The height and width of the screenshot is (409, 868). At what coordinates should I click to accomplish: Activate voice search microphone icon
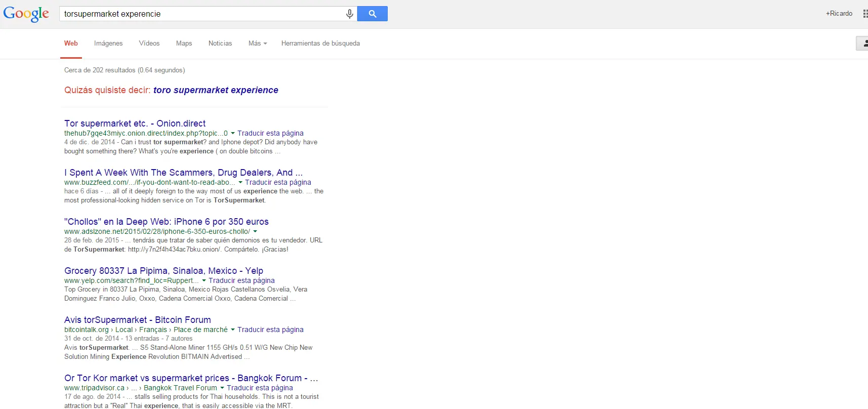tap(349, 14)
